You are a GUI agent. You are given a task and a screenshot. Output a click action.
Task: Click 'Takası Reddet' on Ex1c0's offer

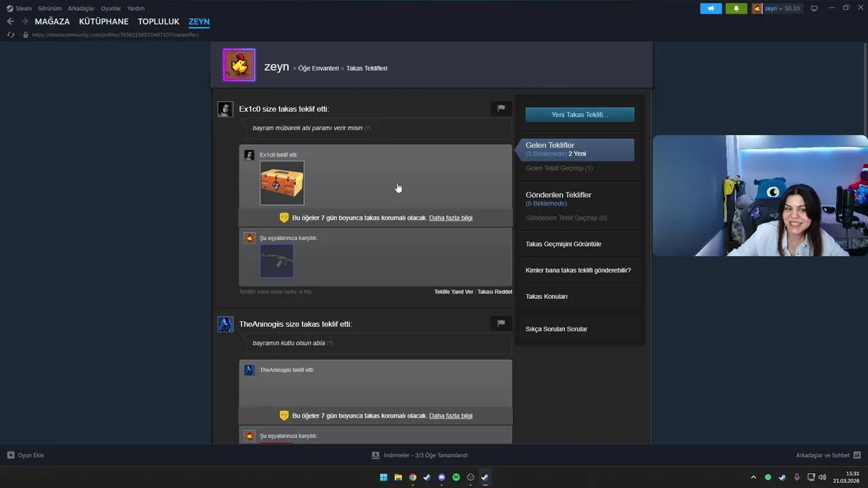click(494, 291)
